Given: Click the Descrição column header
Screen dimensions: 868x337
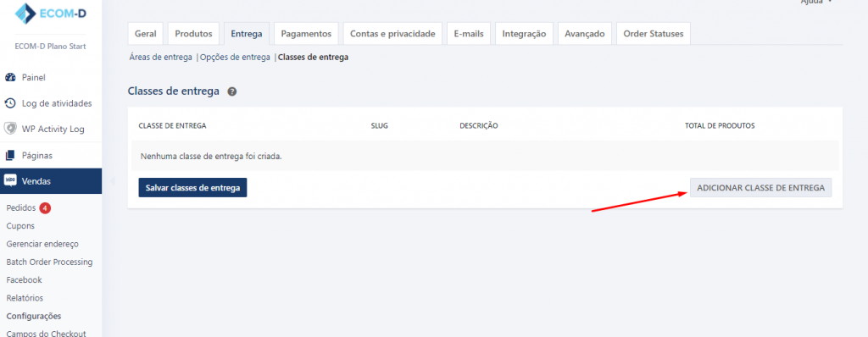Looking at the screenshot, I should pyautogui.click(x=479, y=125).
